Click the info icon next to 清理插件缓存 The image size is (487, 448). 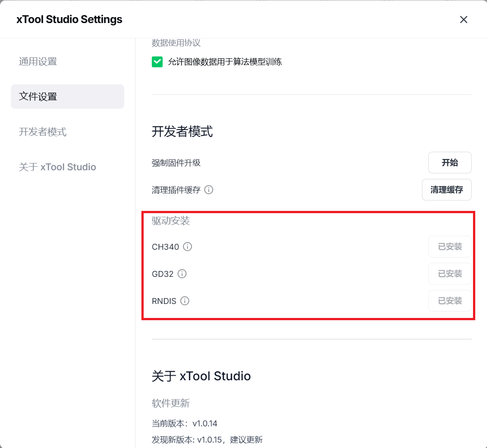(x=209, y=190)
